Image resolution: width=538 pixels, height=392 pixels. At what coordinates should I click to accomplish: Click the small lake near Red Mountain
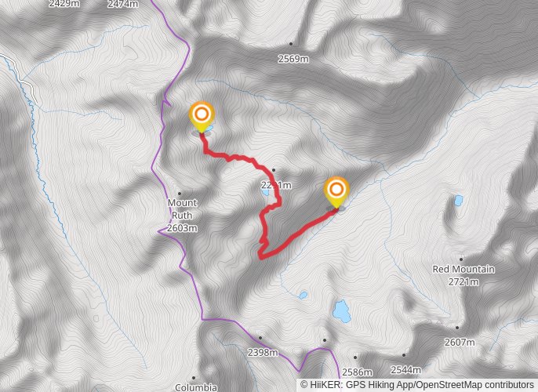(458, 200)
